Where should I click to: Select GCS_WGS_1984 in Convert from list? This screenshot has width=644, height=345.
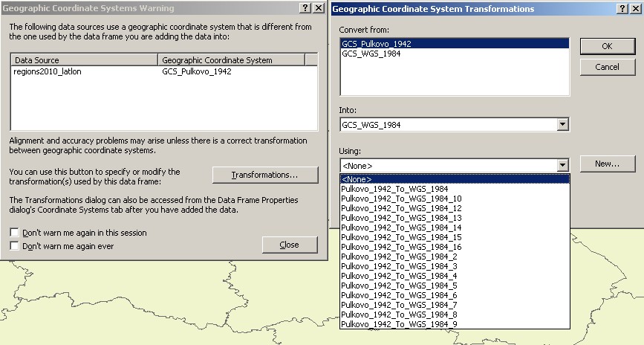(455, 54)
